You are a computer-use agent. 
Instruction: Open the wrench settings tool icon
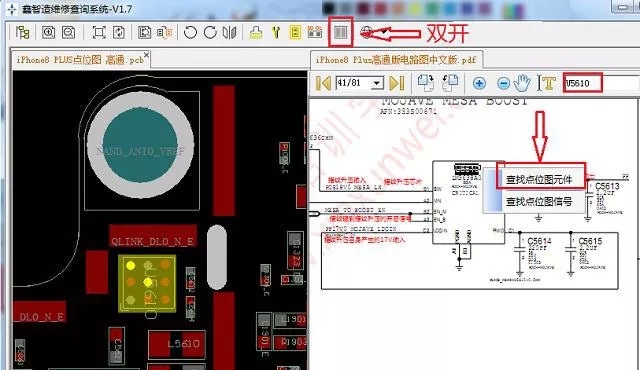tap(276, 32)
